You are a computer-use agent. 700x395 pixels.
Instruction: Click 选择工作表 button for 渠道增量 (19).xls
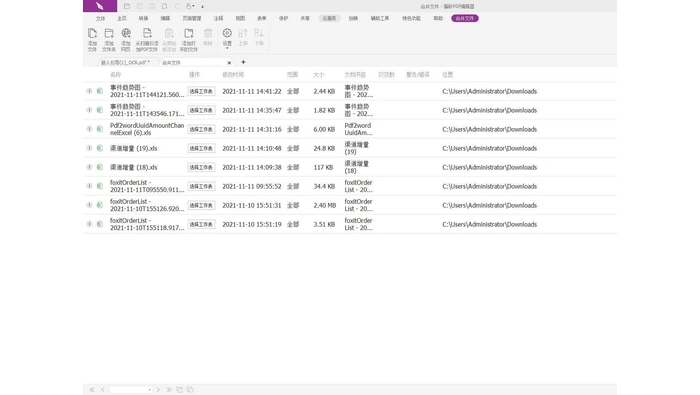coord(201,148)
